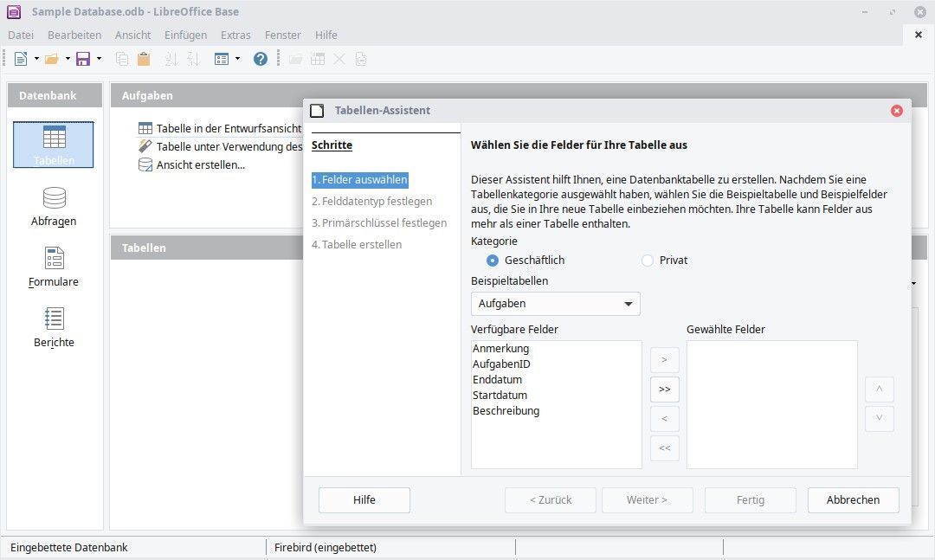Select AufgabenID in Verfügbare Felder list
This screenshot has height=560, width=935.
pos(501,364)
